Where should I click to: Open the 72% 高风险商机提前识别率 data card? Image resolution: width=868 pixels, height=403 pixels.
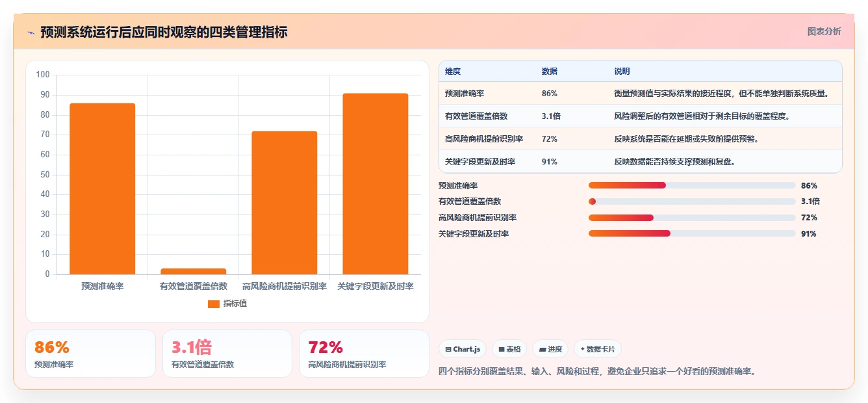coord(364,354)
